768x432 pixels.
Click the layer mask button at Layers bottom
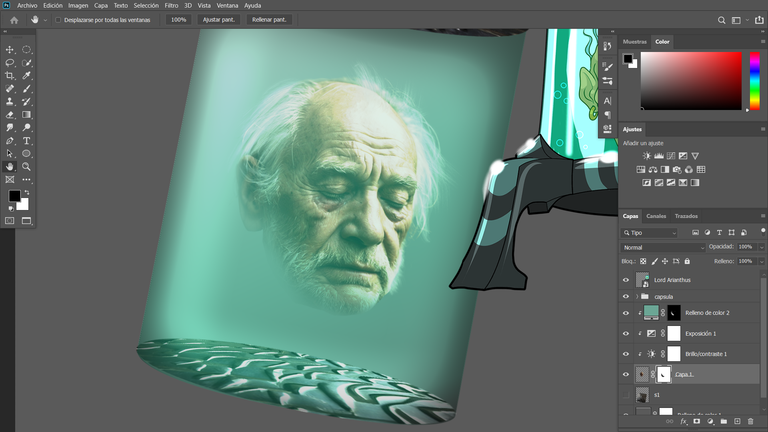point(696,421)
